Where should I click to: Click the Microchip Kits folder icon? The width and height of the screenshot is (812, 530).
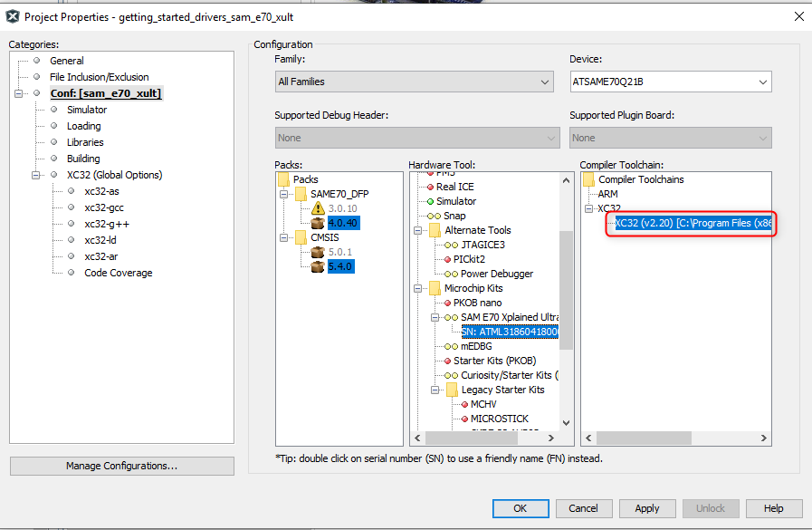click(x=435, y=288)
